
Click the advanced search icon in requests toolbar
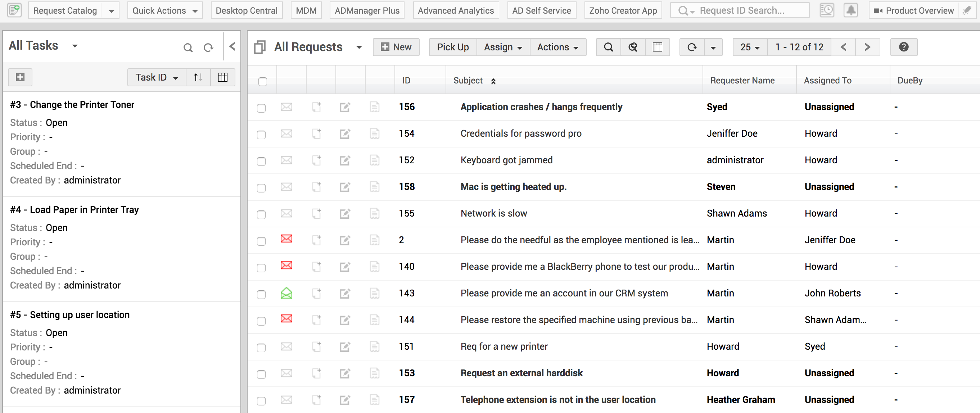tap(633, 47)
